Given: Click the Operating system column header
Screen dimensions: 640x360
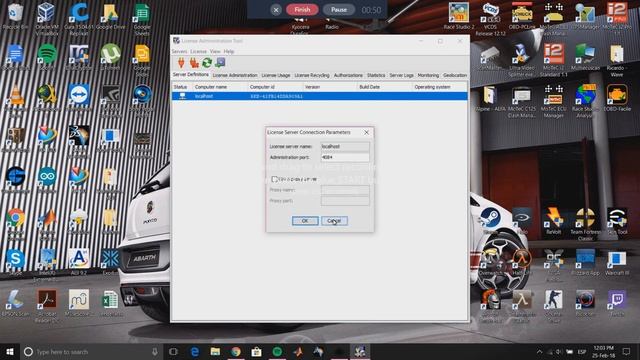Looking at the screenshot, I should click(x=440, y=87).
